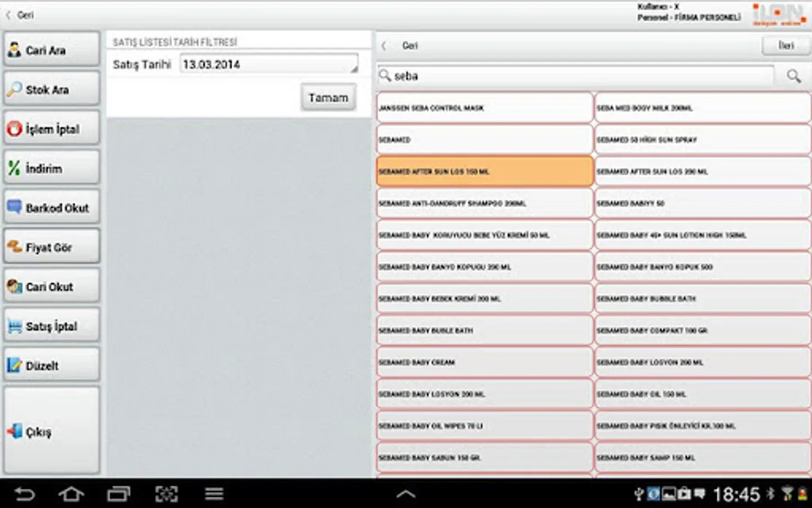This screenshot has height=508, width=812.
Task: Select SEBAMED BABY OIL WIPES 70 LI
Action: point(484,426)
